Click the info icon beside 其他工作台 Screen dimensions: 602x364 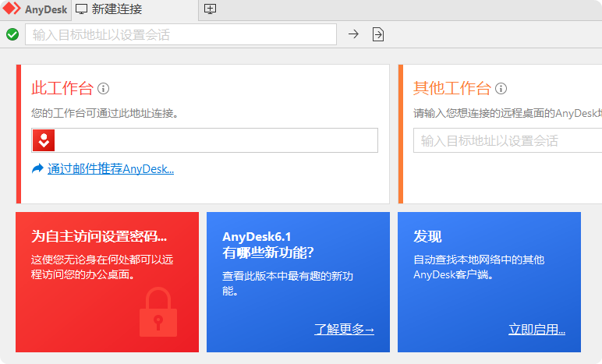(501, 89)
